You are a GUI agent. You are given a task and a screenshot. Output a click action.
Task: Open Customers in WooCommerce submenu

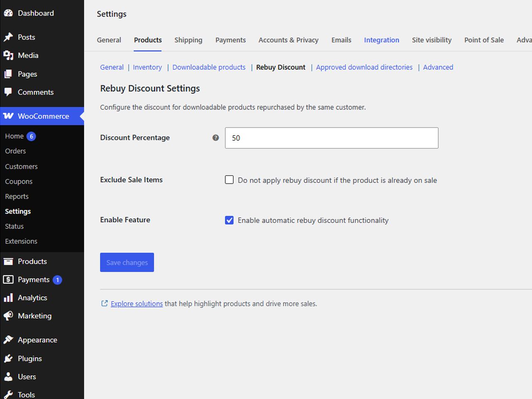tap(21, 167)
